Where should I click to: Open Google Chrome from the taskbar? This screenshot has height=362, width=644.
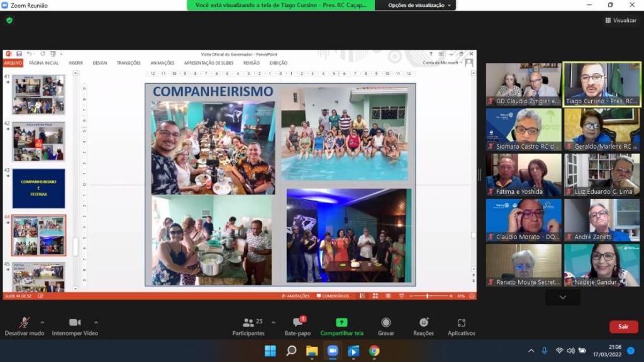[x=374, y=351]
